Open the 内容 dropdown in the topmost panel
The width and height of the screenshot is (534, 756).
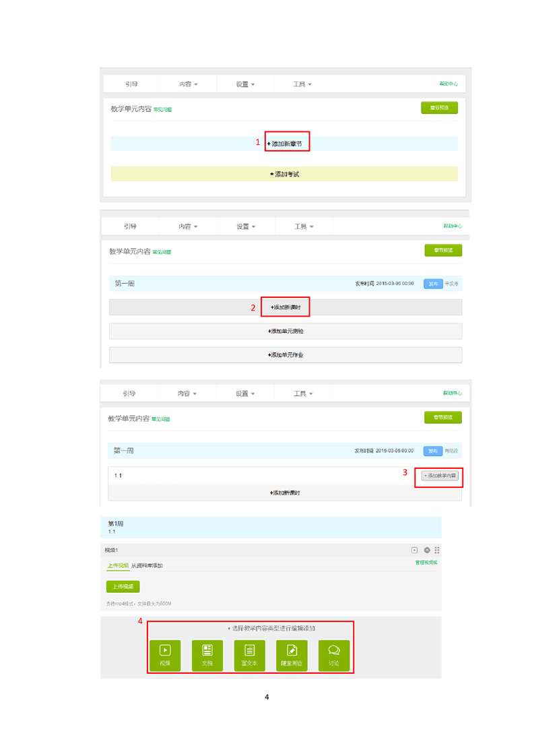189,84
